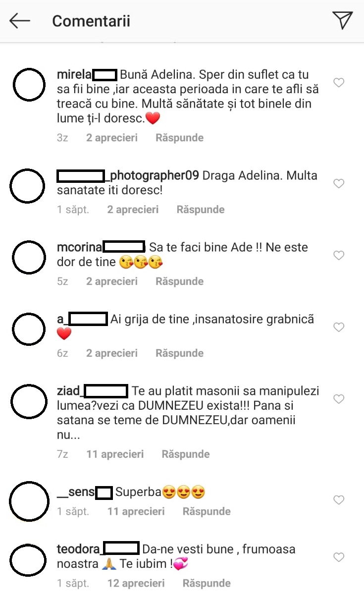Open direct messages via paper plane icon
Viewport: 364px width, 603px height.
[x=342, y=20]
